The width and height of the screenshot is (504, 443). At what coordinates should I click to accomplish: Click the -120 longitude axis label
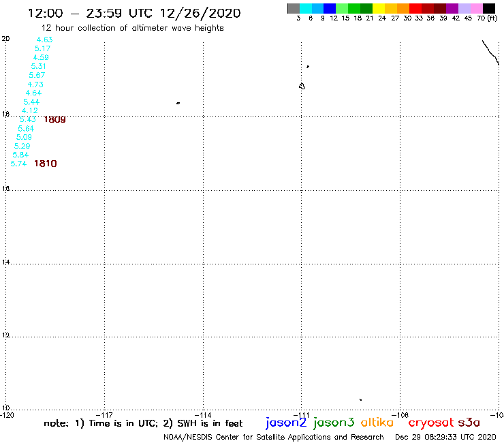(7, 415)
